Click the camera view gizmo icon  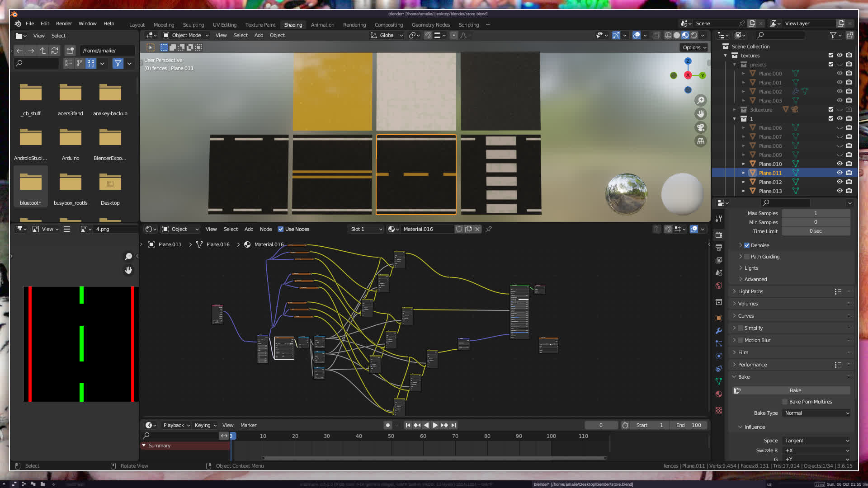[701, 127]
